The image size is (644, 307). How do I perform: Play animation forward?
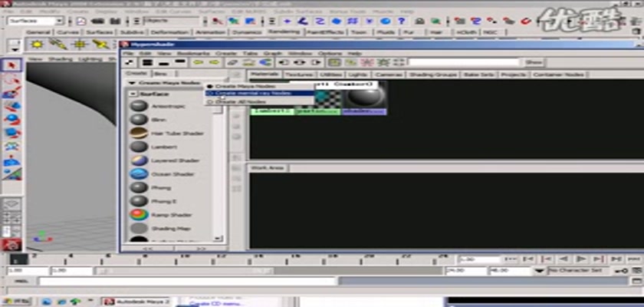pos(581,259)
